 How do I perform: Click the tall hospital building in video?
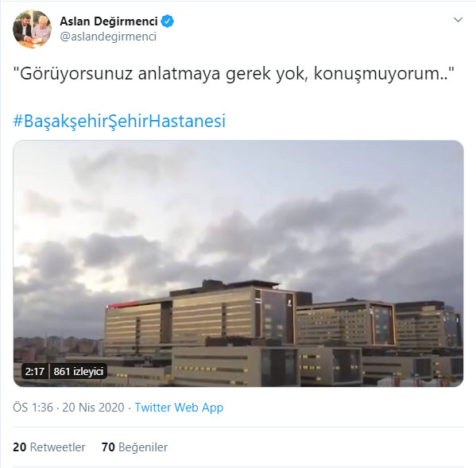(199, 315)
